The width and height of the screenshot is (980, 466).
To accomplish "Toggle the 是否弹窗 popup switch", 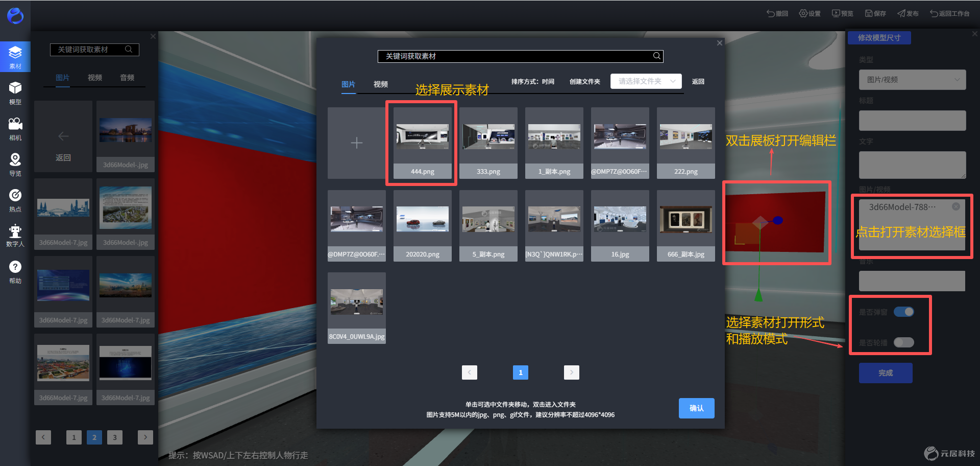I will [904, 312].
